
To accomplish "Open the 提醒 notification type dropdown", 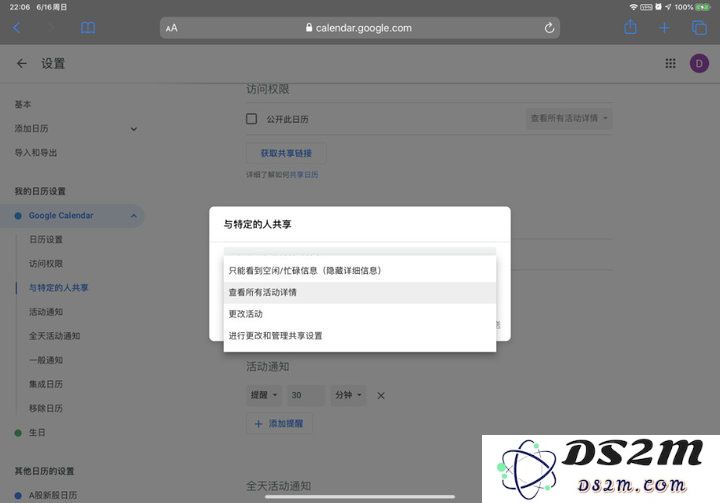I will (264, 395).
